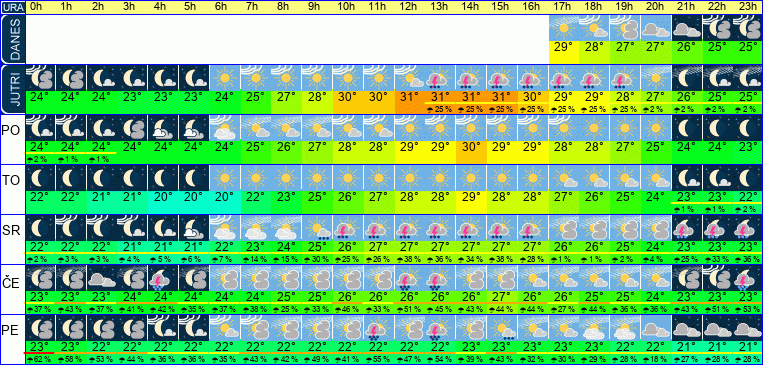Viewport: 763px width, 365px height.
Task: Click the sunny icon for DANES at 17h
Action: [564, 29]
